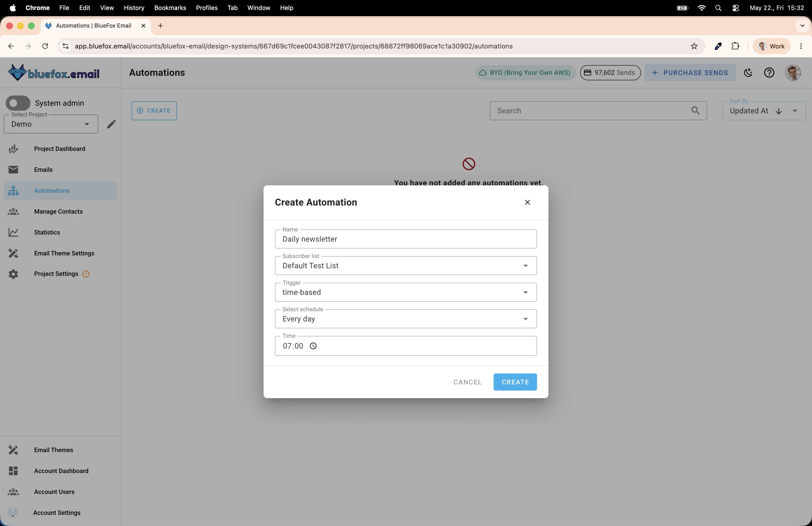This screenshot has width=812, height=526.
Task: Click the eyedropper extension icon
Action: tap(718, 46)
